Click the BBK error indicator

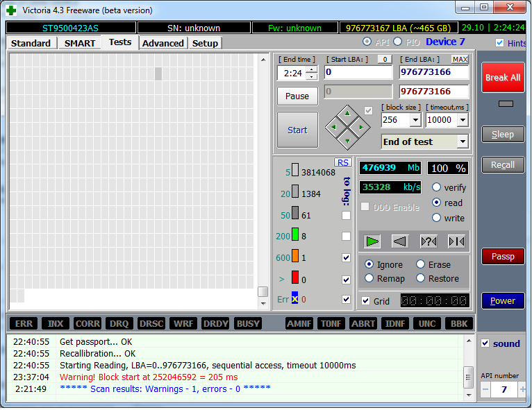[459, 323]
